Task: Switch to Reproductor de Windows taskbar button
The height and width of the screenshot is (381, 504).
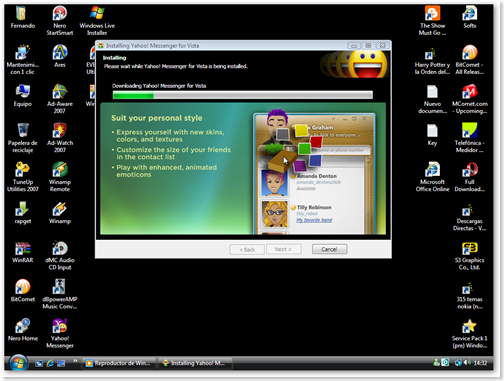Action: pyautogui.click(x=119, y=363)
